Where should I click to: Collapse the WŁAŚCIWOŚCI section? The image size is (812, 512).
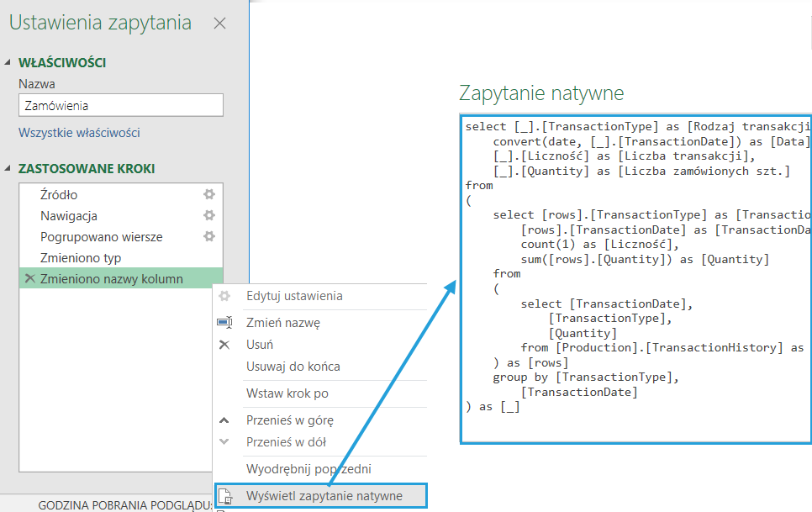click(9, 63)
